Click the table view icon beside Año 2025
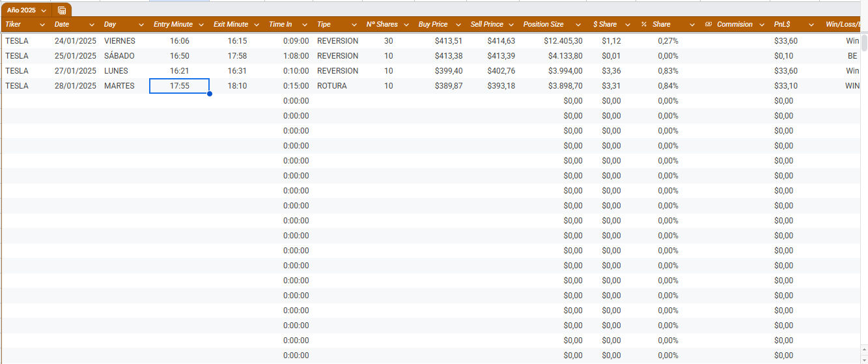 (62, 10)
